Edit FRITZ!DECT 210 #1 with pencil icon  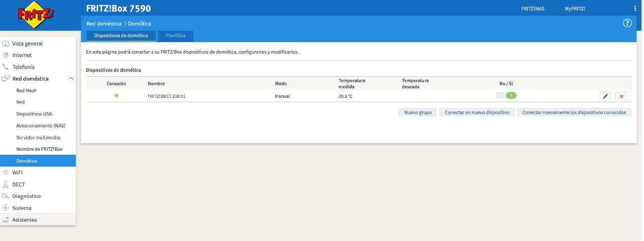[605, 96]
